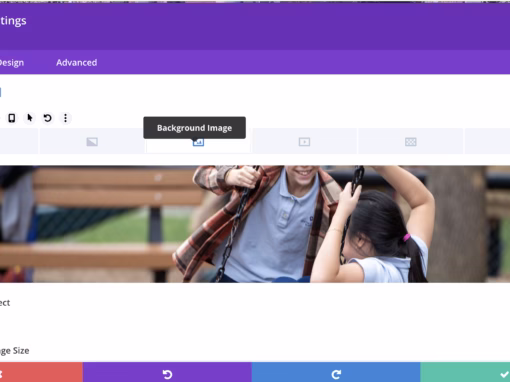
Task: Open the Design tab
Action: [11, 63]
